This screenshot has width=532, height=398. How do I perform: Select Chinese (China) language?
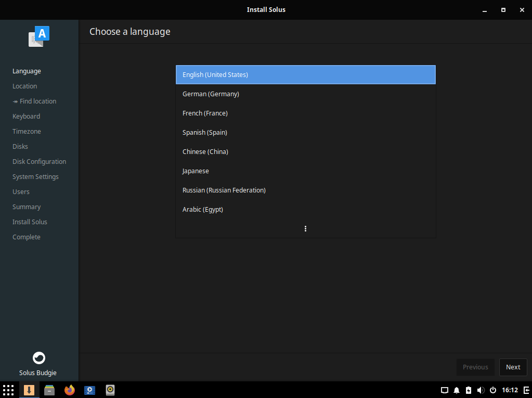coord(305,152)
